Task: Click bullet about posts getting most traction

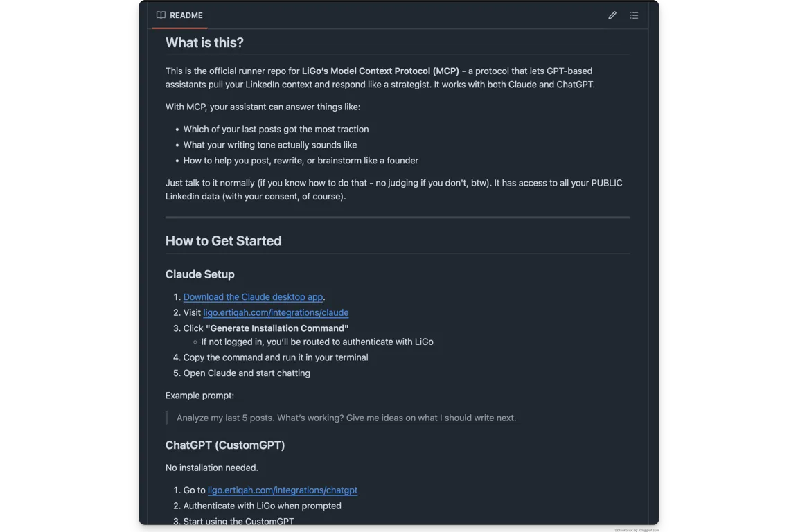Action: (276, 129)
